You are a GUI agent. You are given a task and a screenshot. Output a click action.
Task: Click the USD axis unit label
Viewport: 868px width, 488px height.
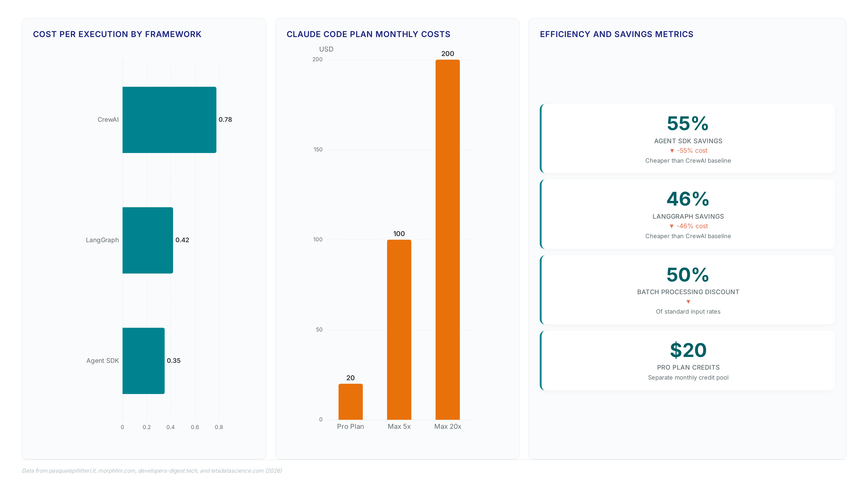coord(326,49)
